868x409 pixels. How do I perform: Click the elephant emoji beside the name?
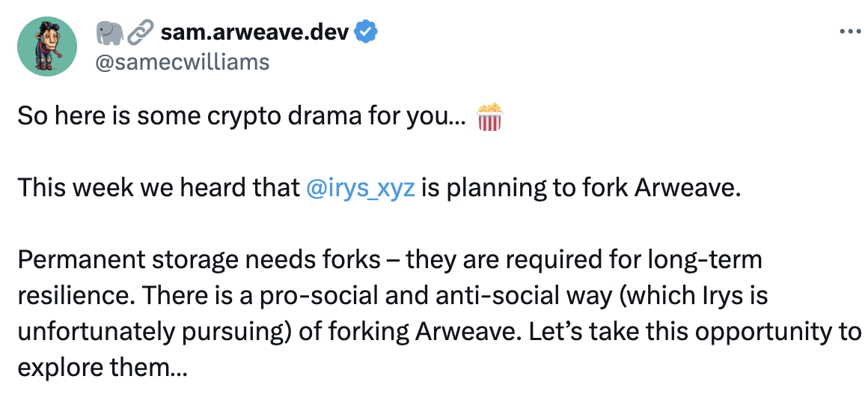109,32
